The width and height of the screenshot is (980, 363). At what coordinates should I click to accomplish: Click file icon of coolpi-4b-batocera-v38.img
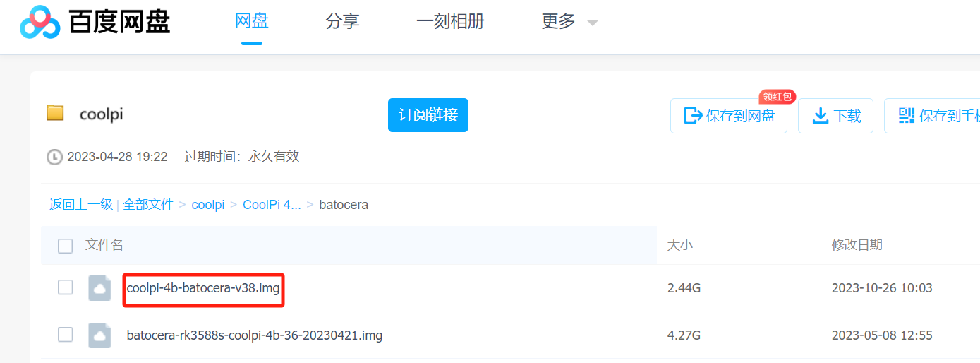(x=99, y=288)
